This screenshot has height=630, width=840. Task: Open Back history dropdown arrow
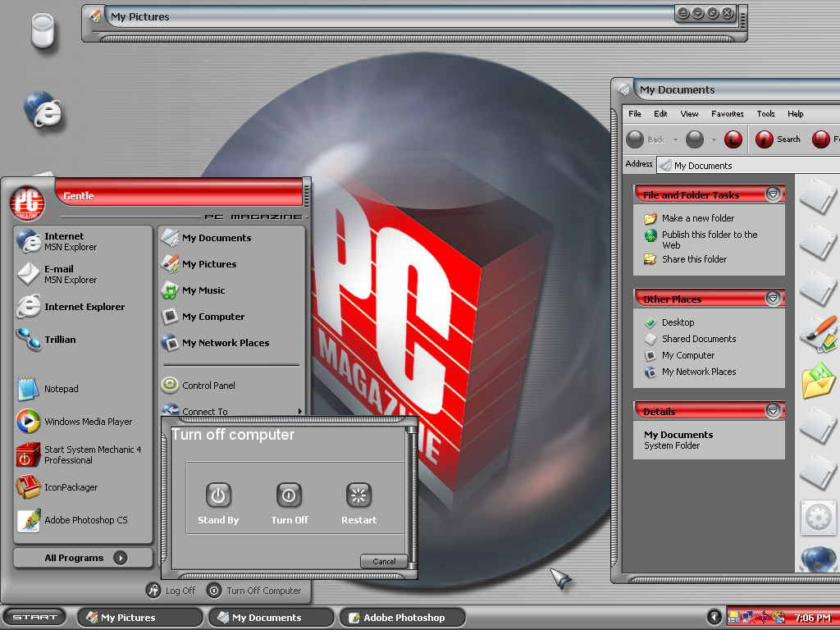tap(675, 139)
